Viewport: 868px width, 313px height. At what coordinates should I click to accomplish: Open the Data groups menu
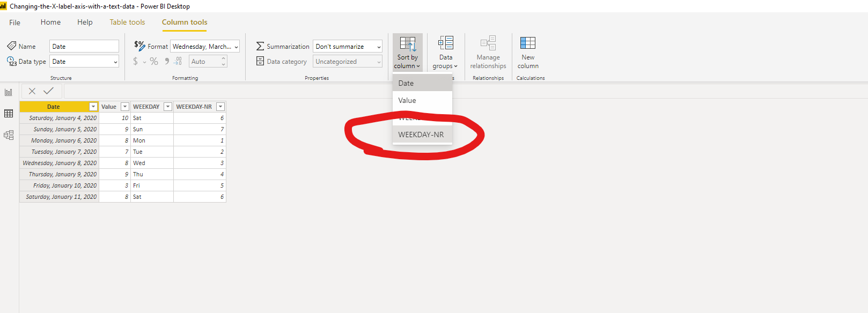(445, 53)
